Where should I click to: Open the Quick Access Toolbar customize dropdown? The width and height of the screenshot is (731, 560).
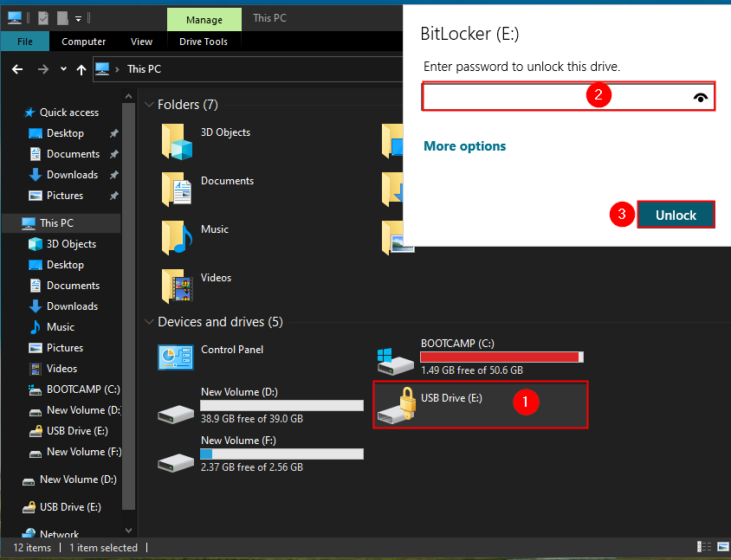pyautogui.click(x=78, y=17)
